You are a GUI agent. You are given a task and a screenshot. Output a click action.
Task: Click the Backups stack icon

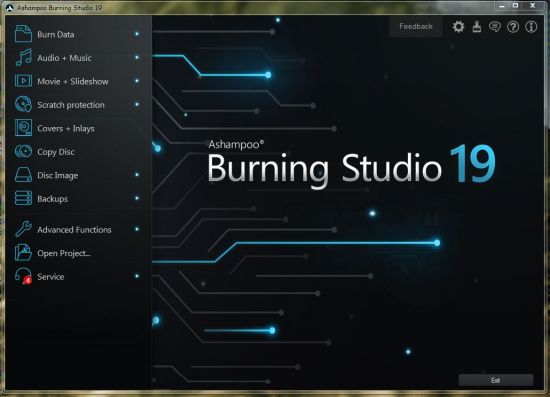[x=23, y=198]
